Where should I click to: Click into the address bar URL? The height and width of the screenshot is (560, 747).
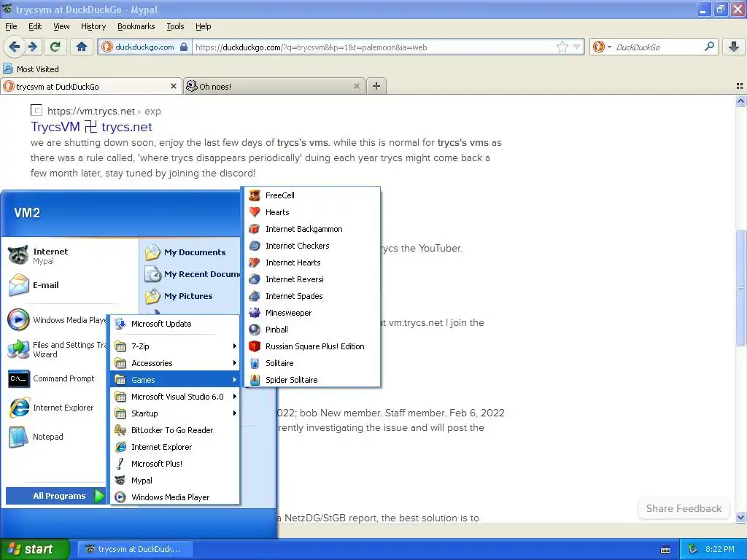pos(374,47)
